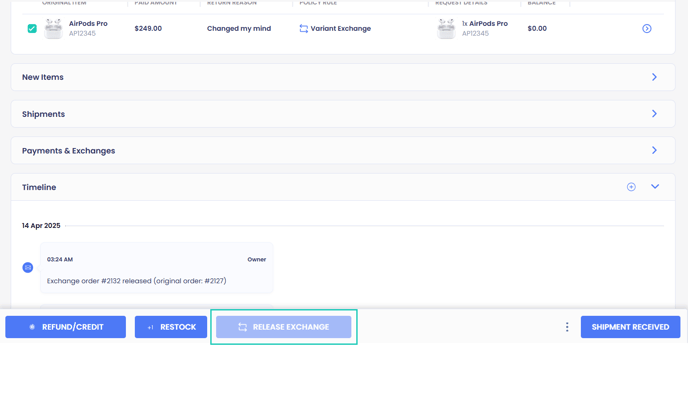Click the Shipment Received button
Screen dimensions: 688x397
[x=631, y=327]
